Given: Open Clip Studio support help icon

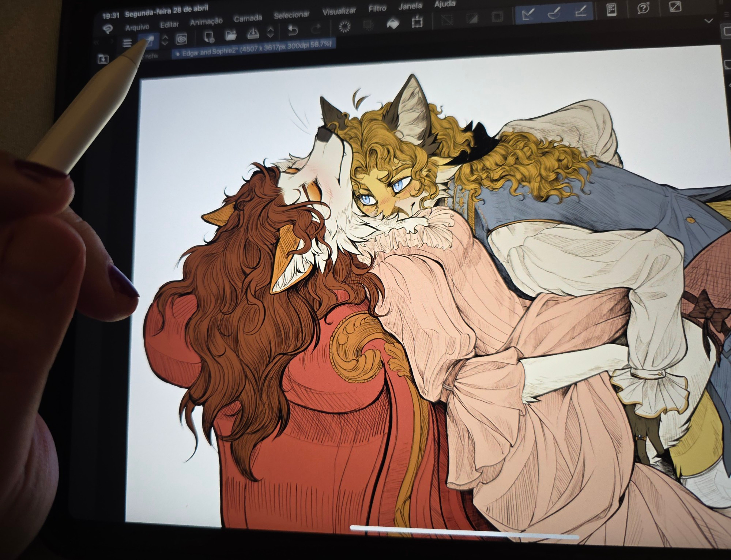Looking at the screenshot, I should [x=643, y=8].
